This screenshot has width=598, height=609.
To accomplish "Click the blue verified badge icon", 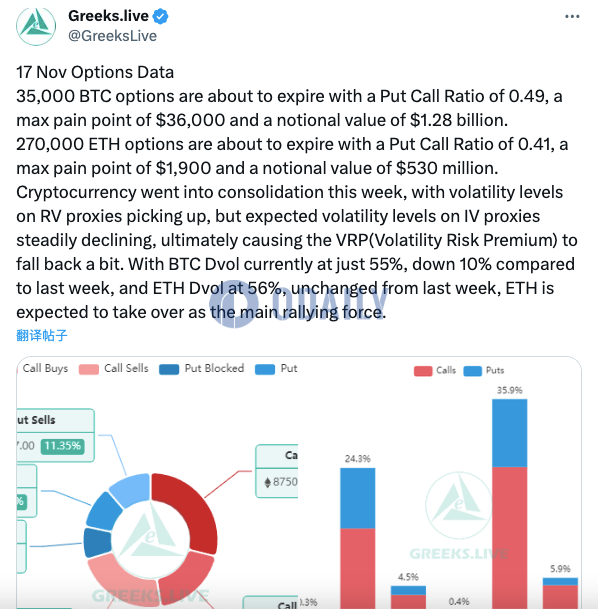I will tap(160, 17).
